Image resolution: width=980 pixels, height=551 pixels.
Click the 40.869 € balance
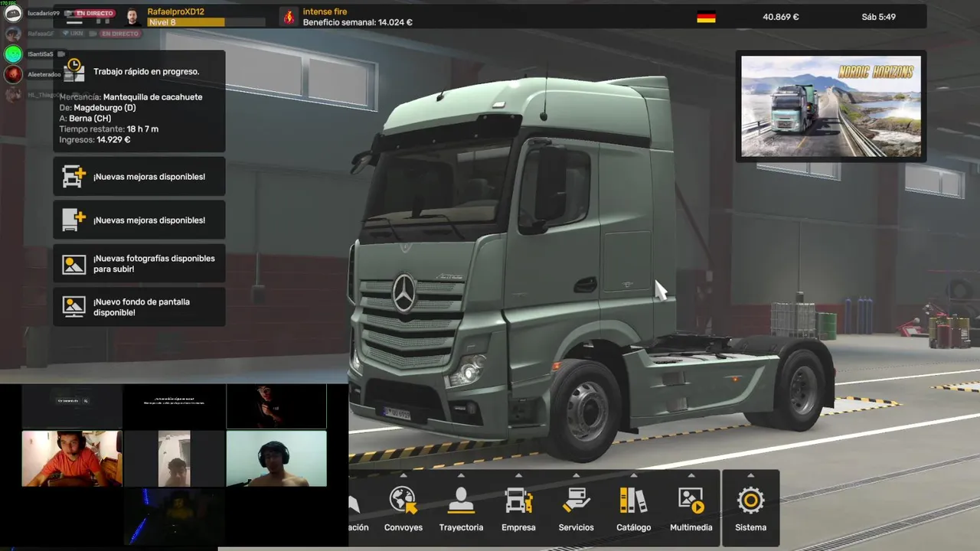point(781,17)
